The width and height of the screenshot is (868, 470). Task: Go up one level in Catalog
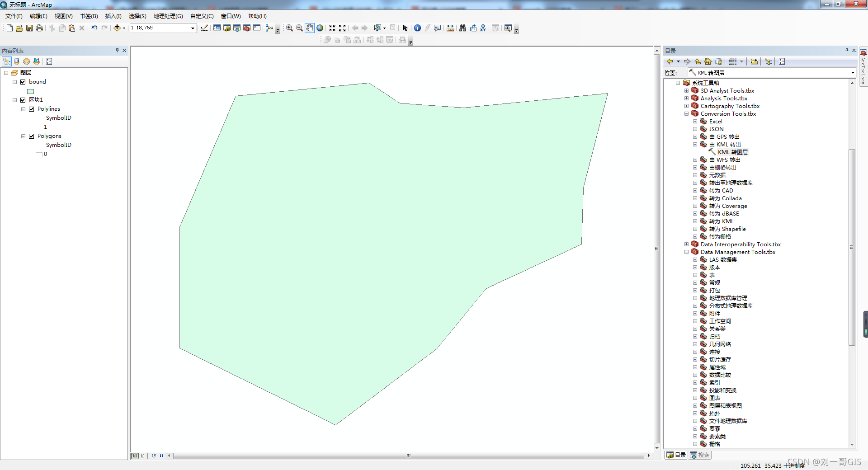tap(698, 61)
